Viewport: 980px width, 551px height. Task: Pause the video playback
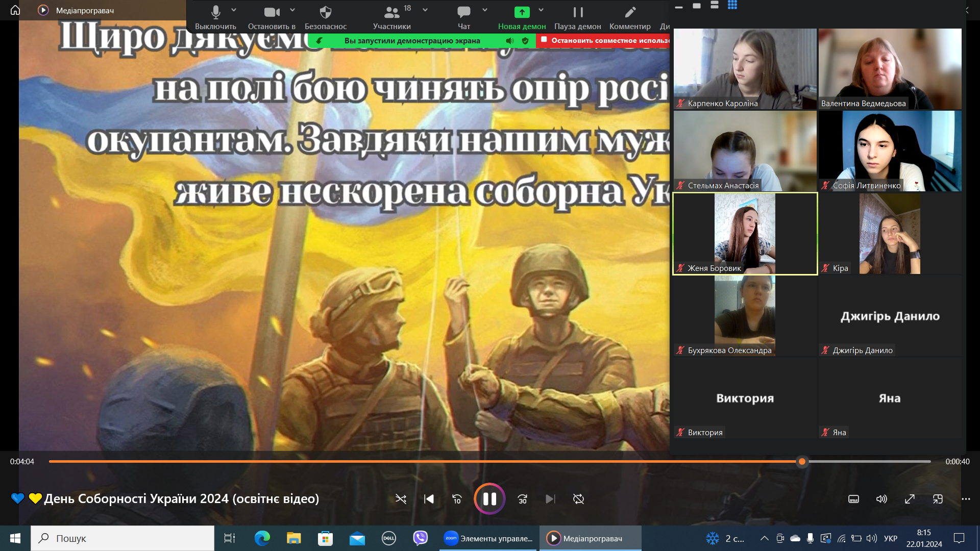coord(489,498)
